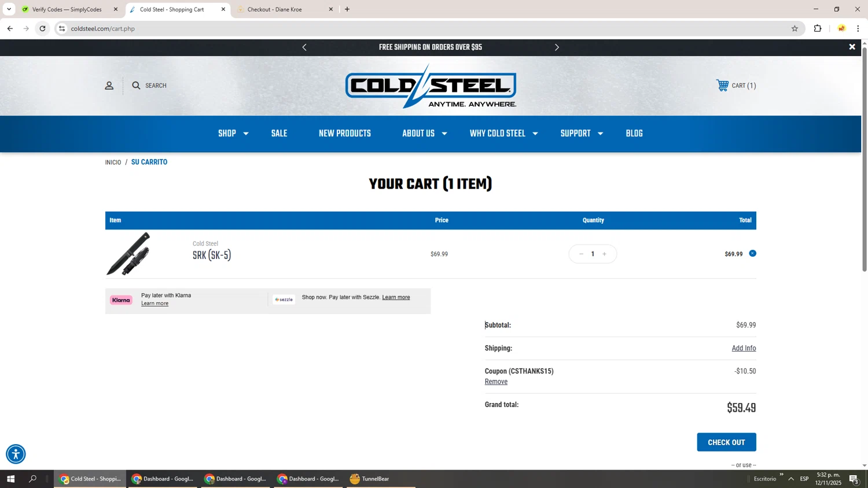Remove the CSTHANKS15 coupon
This screenshot has width=868, height=488.
(496, 382)
